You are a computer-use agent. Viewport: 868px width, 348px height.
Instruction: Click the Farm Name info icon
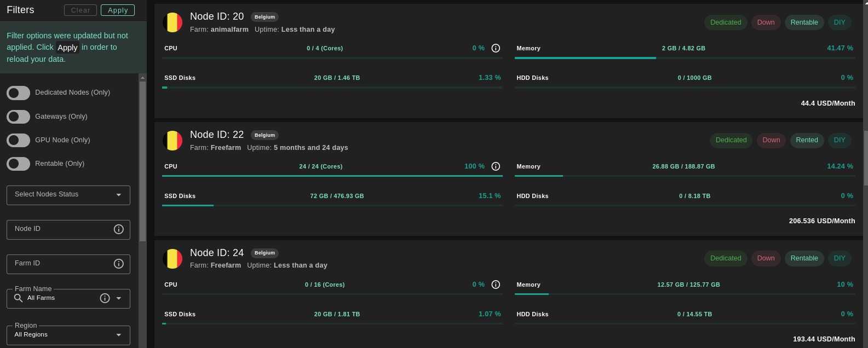click(x=105, y=298)
